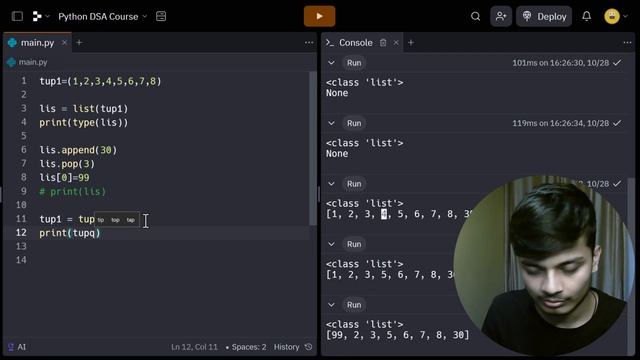Click the timestamp 101ms on 16:26:30, 10/28
The image size is (640, 360).
[560, 63]
